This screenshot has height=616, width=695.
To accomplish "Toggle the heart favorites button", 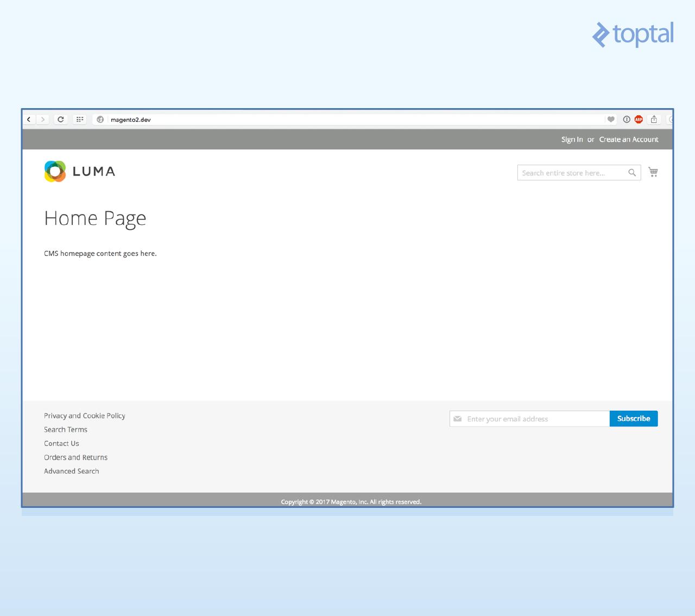I will tap(611, 119).
